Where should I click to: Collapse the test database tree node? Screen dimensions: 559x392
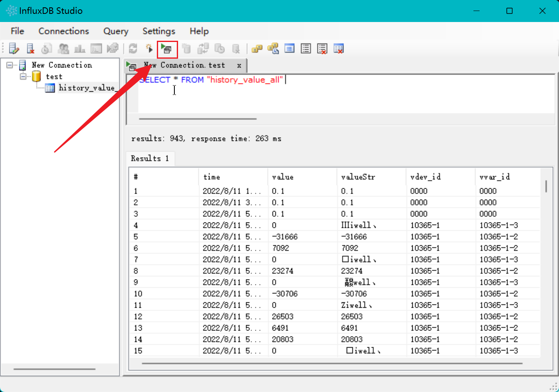(x=23, y=76)
